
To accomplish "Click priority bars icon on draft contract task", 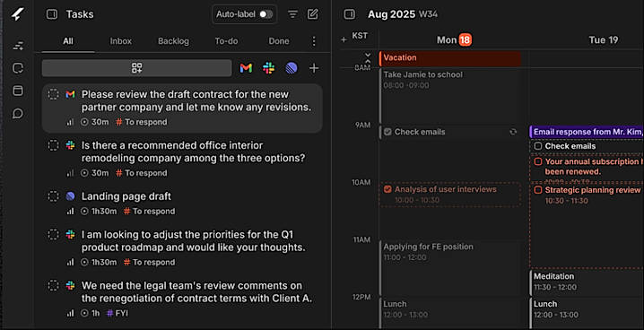I will [70, 122].
